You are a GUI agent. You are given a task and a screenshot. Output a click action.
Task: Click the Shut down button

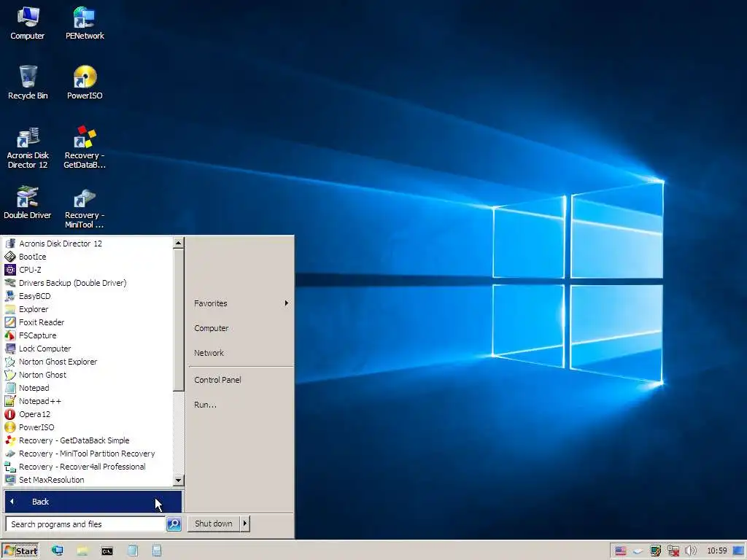tap(214, 524)
